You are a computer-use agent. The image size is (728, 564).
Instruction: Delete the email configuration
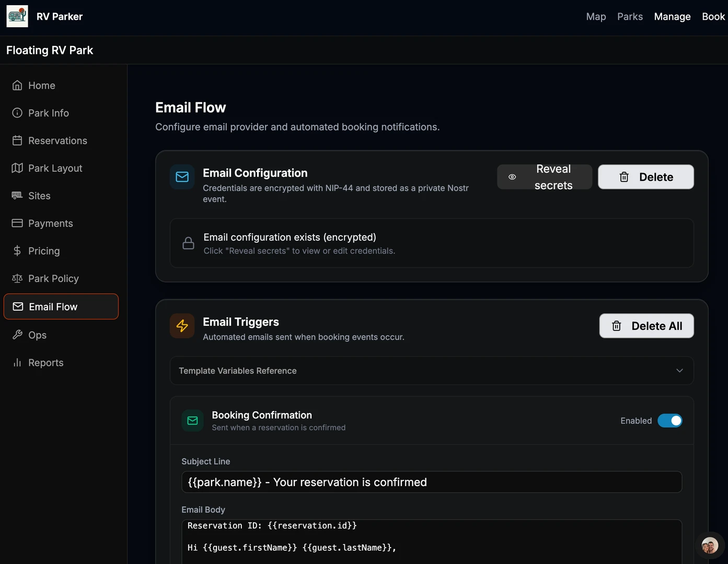point(645,177)
